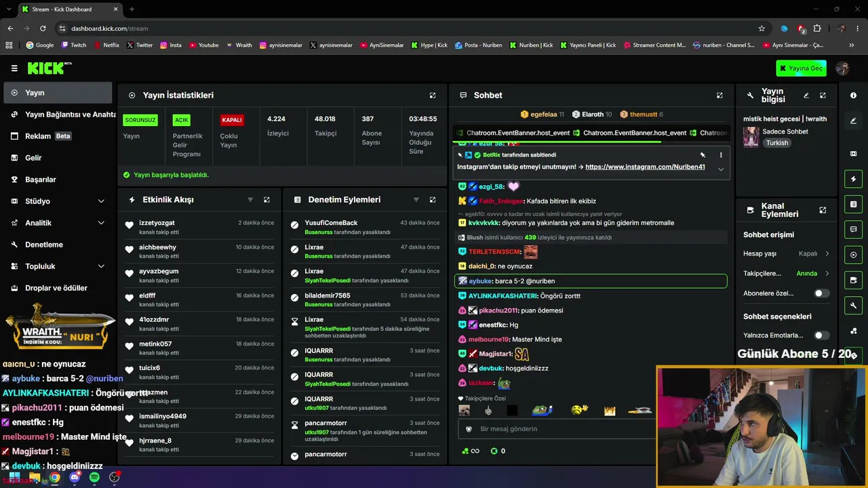
Task: Open the hamburger menu beside Kick logo
Action: coord(14,68)
